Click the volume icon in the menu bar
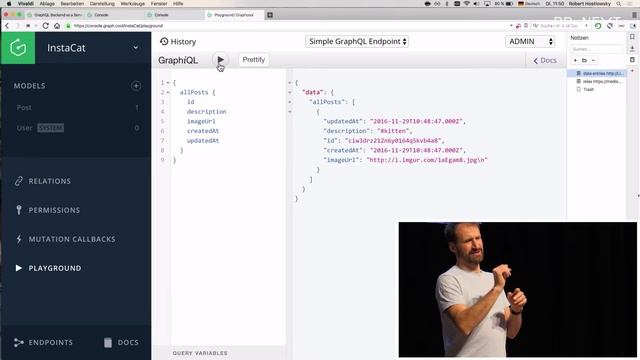Screen dimensions: 640x360 tap(476, 4)
